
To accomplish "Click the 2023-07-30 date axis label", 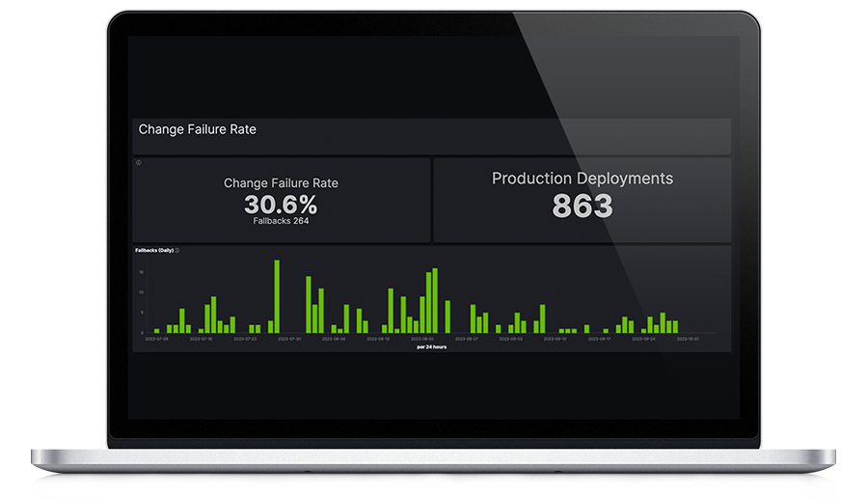I will [289, 339].
